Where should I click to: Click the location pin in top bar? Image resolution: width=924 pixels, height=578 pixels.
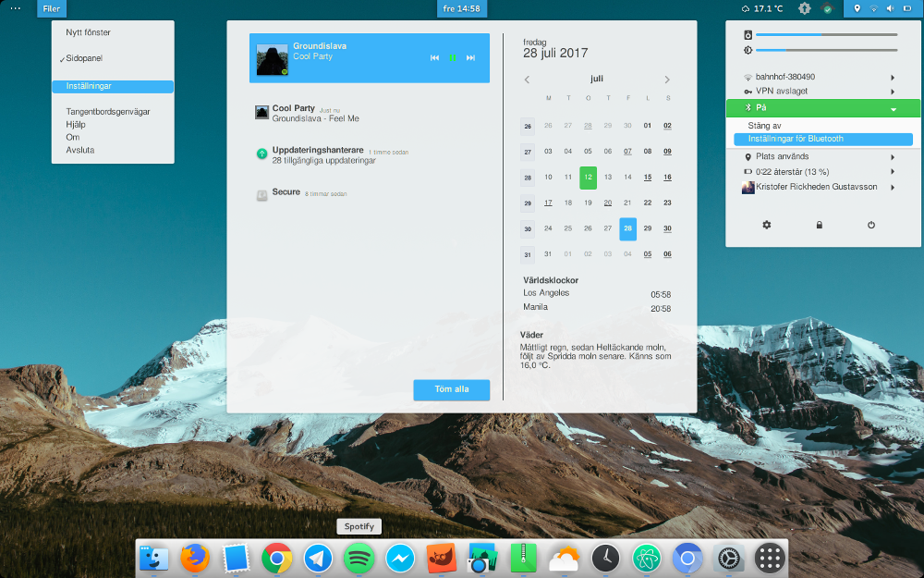click(x=857, y=8)
